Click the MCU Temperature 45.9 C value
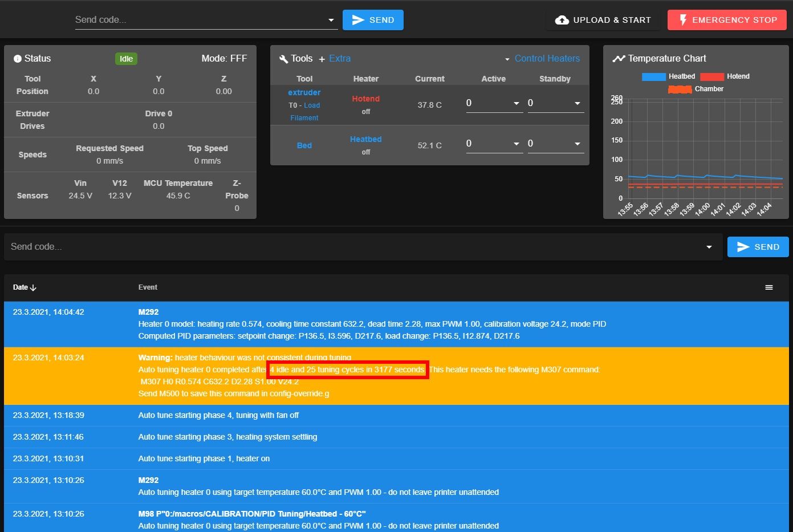This screenshot has height=532, width=793. 178,196
